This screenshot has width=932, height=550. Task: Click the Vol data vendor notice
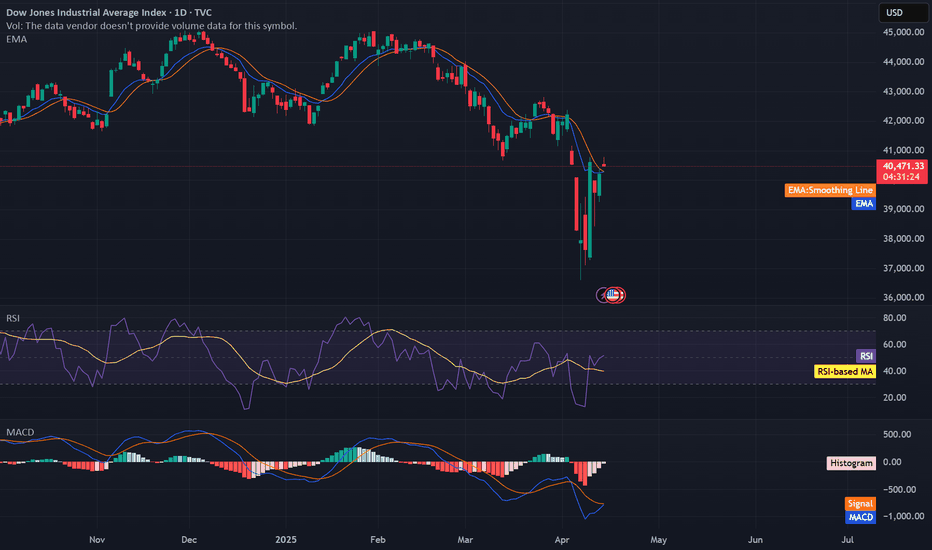(152, 26)
